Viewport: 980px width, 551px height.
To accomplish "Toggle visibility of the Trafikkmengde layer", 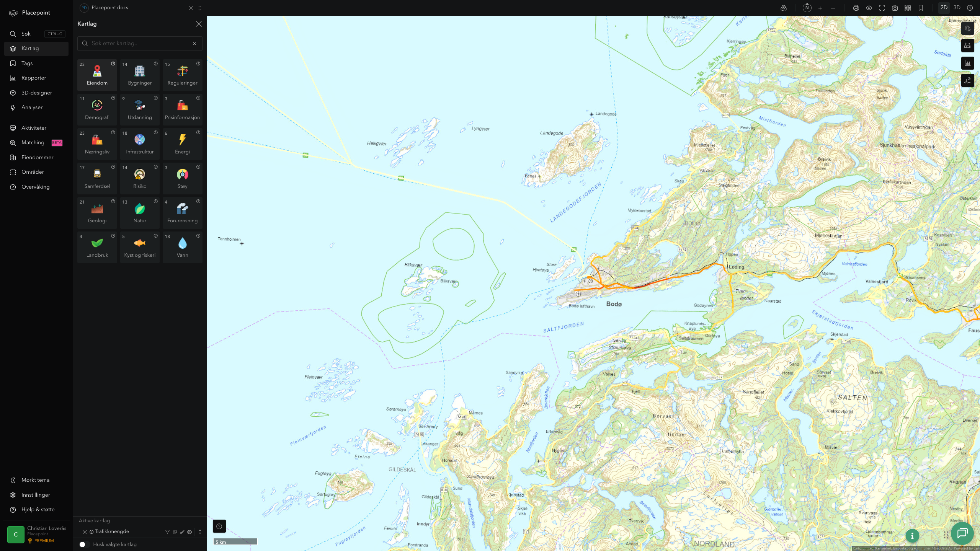I will 189,532.
